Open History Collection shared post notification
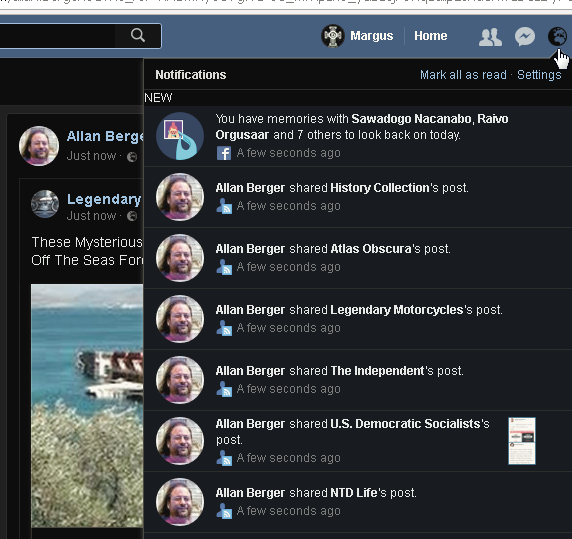572x539 pixels. 358,197
